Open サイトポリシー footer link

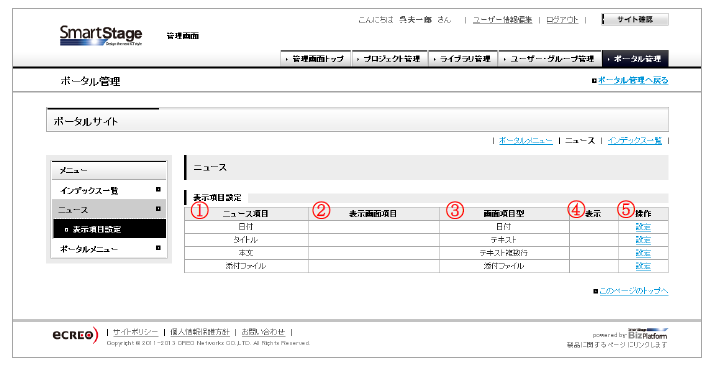coord(135,332)
